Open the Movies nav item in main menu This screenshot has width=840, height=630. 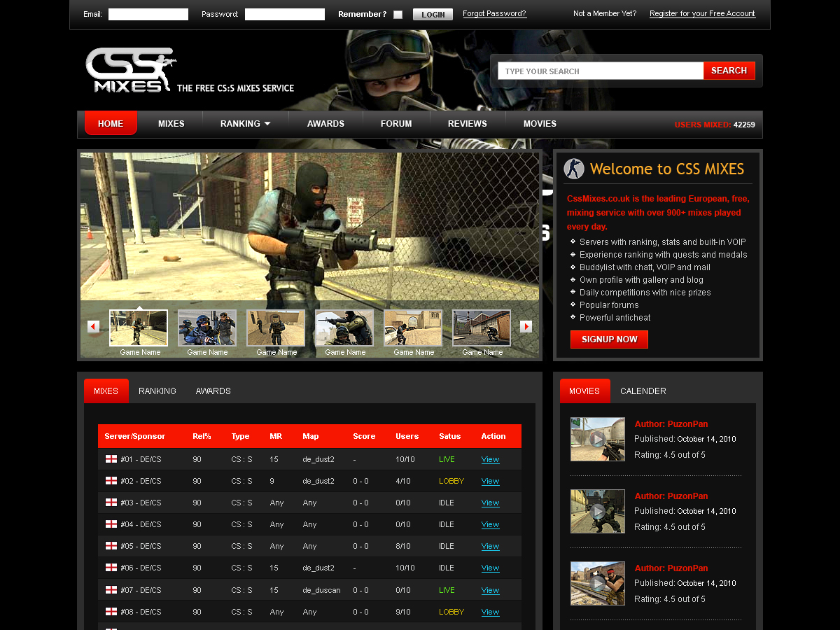click(x=540, y=124)
